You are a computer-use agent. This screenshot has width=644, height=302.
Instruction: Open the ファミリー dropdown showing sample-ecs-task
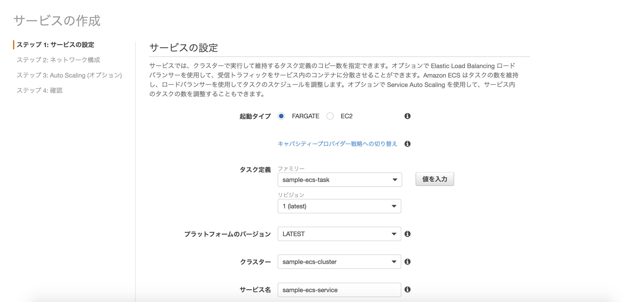click(339, 180)
